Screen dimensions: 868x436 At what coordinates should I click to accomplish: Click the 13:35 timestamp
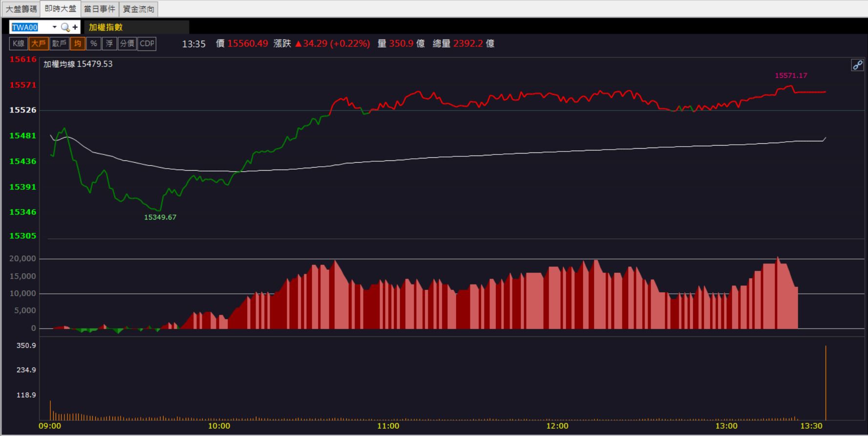194,44
